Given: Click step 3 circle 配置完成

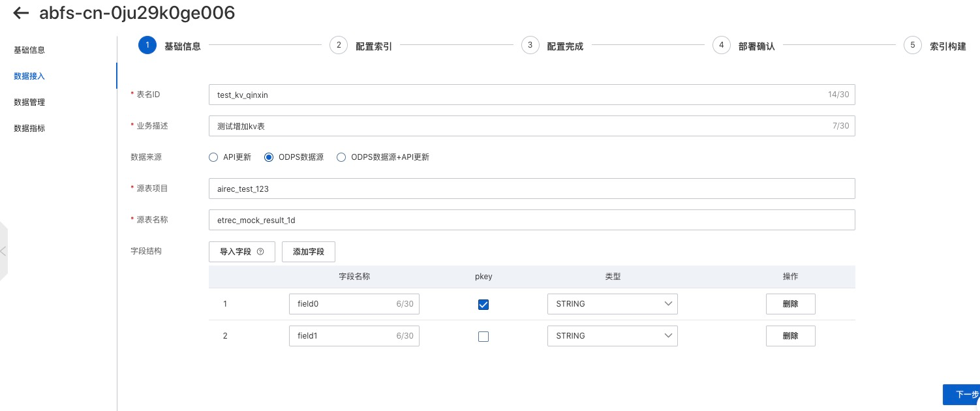Looking at the screenshot, I should [530, 46].
